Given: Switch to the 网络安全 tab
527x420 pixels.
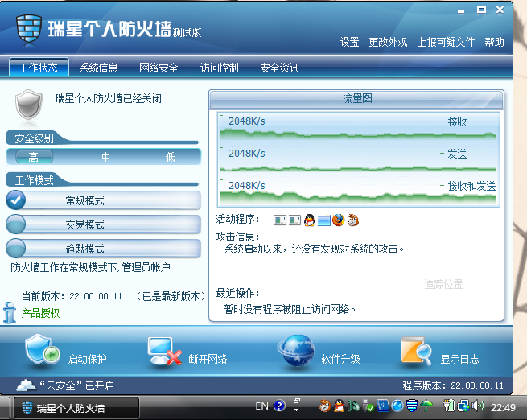Looking at the screenshot, I should tap(159, 68).
